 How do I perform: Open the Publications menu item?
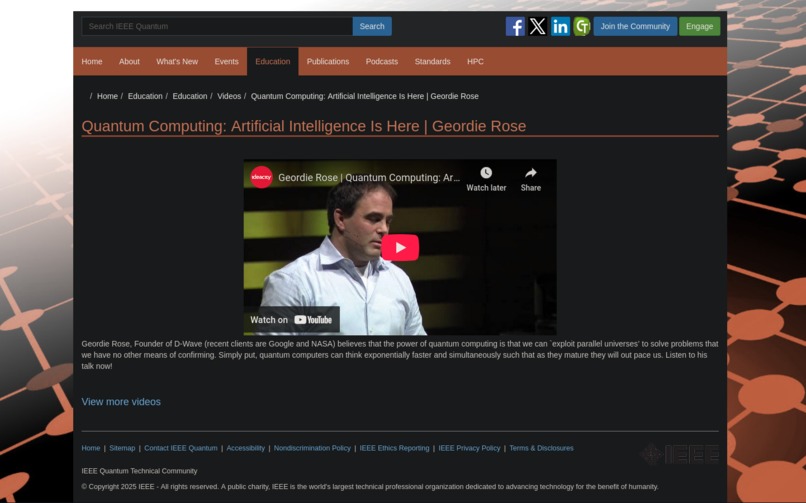pos(328,62)
